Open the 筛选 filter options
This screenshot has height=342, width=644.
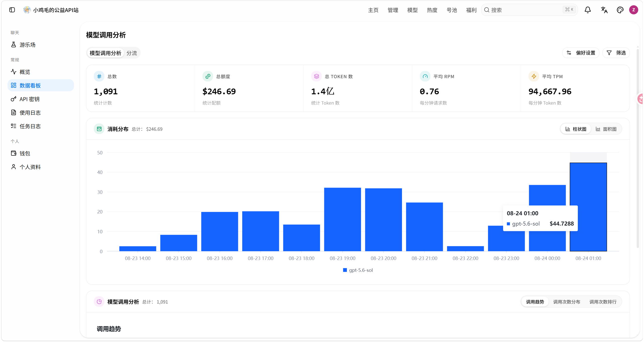pos(616,53)
